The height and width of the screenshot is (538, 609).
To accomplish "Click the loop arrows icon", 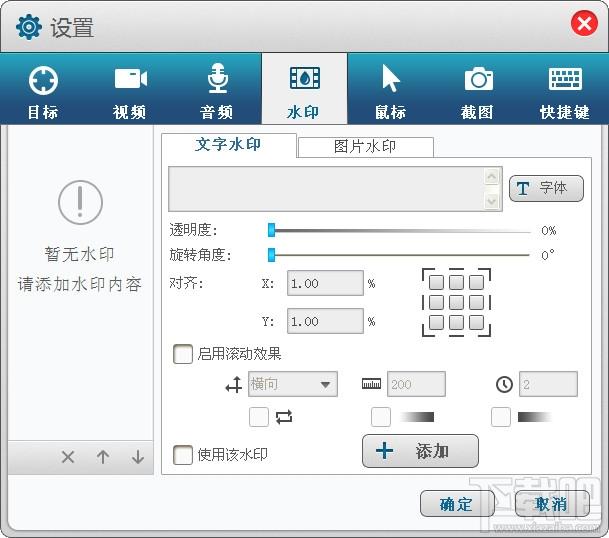I will [284, 417].
